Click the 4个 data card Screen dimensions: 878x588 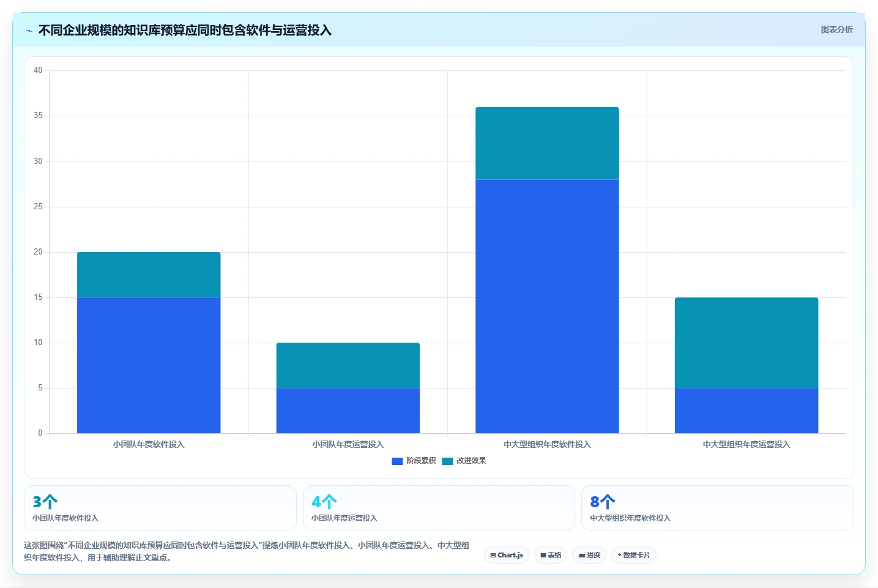[439, 508]
